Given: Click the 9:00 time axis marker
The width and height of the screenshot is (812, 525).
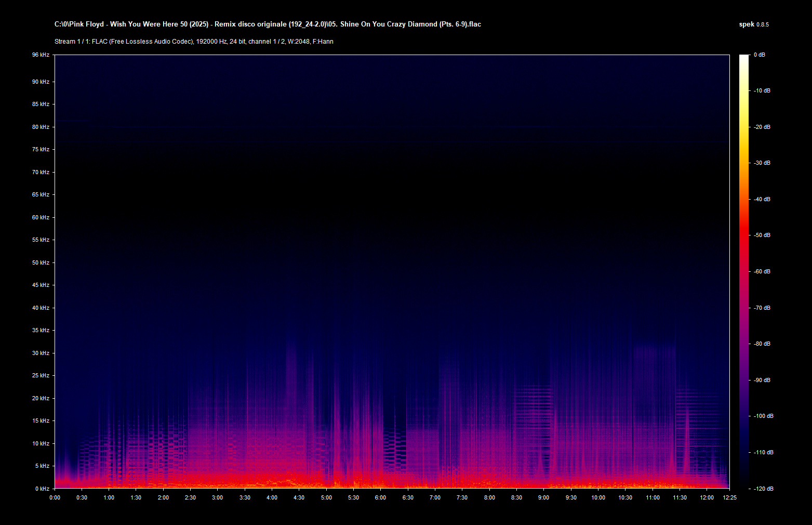Looking at the screenshot, I should (x=543, y=497).
